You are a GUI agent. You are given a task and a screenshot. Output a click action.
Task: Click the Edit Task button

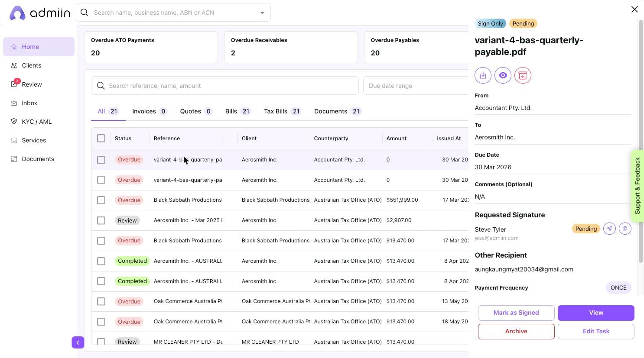tap(596, 331)
